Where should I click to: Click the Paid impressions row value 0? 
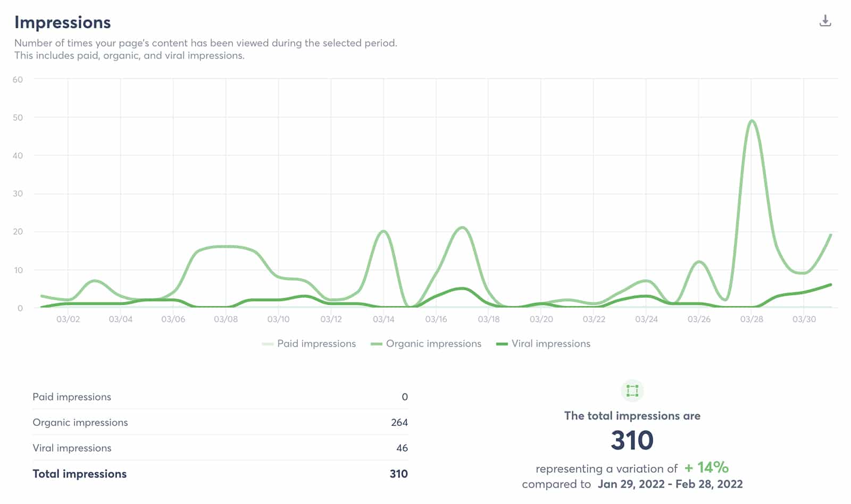(x=404, y=397)
